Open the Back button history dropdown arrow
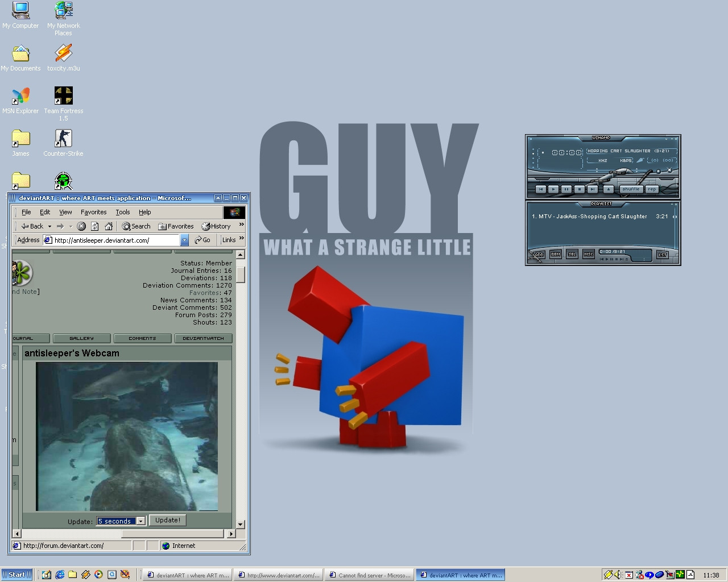This screenshot has width=728, height=582. 49,226
